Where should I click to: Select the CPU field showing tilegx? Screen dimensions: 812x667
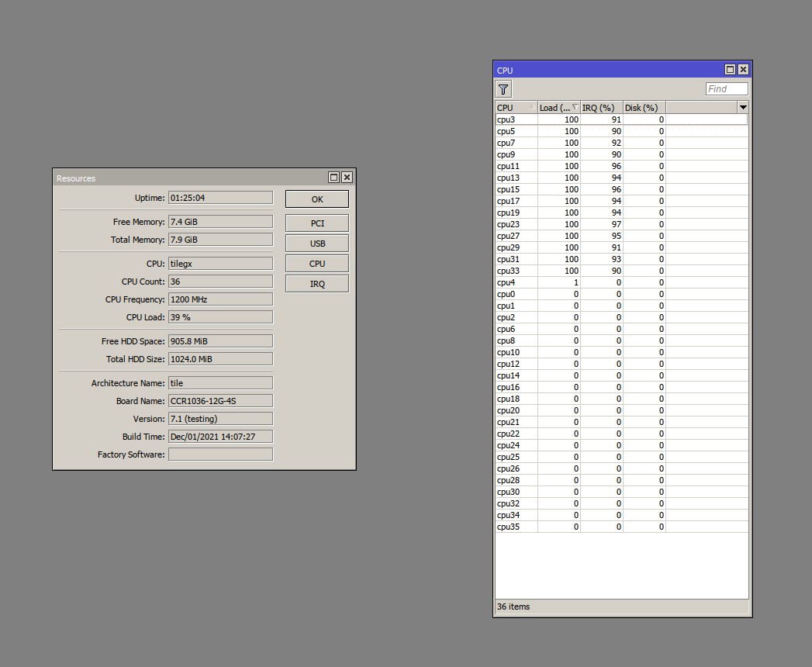pyautogui.click(x=220, y=264)
